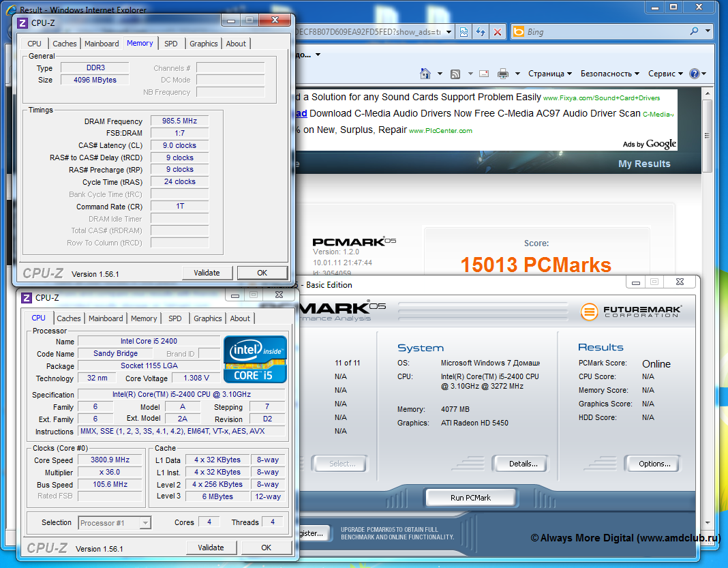Click the IE page vertical scrollbar thumb
Screen dimensions: 728x568
pos(707,136)
